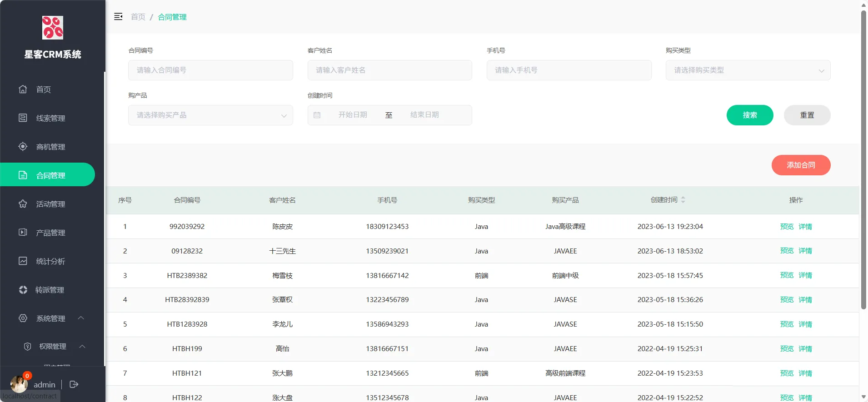Collapse the 系统管理 submenu
The width and height of the screenshot is (868, 402).
click(81, 318)
